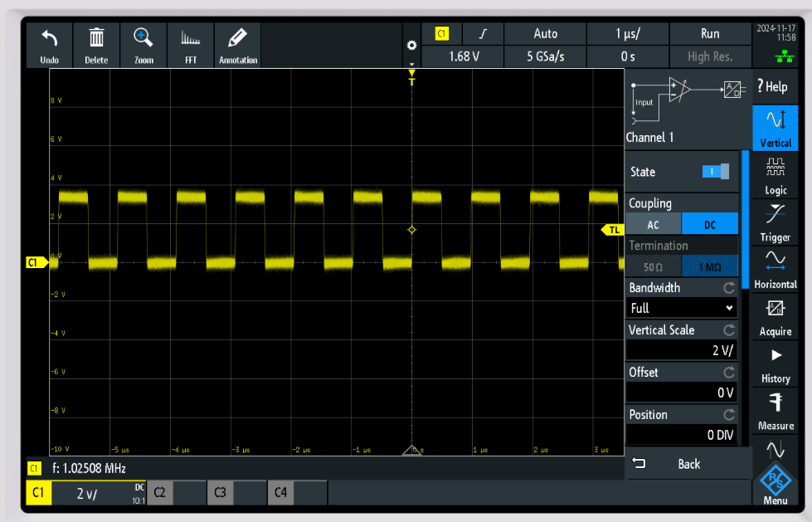Click the network connection status icon
The height and width of the screenshot is (522, 812).
click(x=785, y=56)
